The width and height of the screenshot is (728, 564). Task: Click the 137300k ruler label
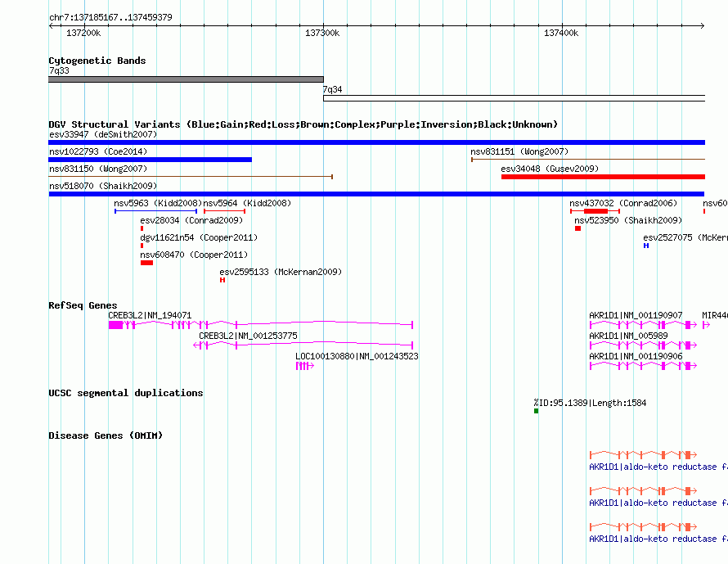(x=322, y=33)
